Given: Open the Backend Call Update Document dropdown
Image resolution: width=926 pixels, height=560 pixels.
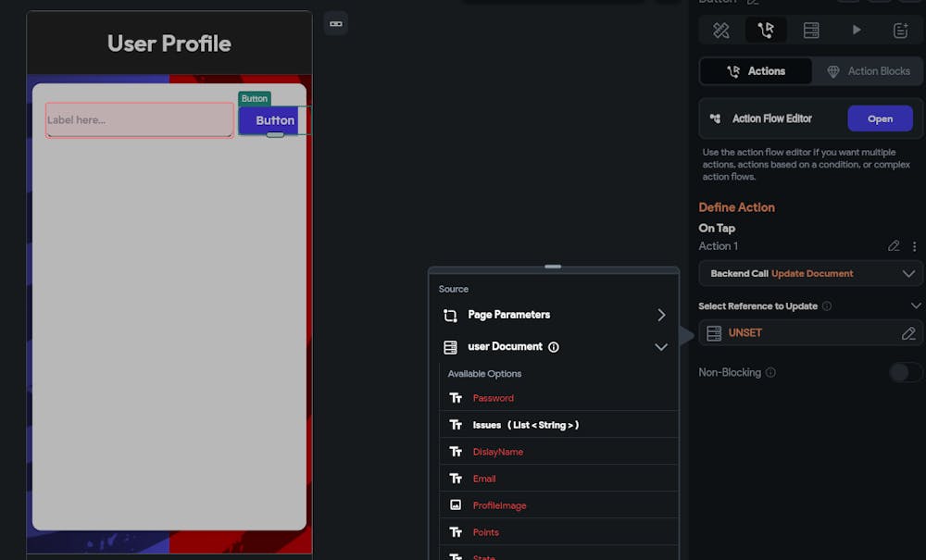Looking at the screenshot, I should [x=810, y=273].
